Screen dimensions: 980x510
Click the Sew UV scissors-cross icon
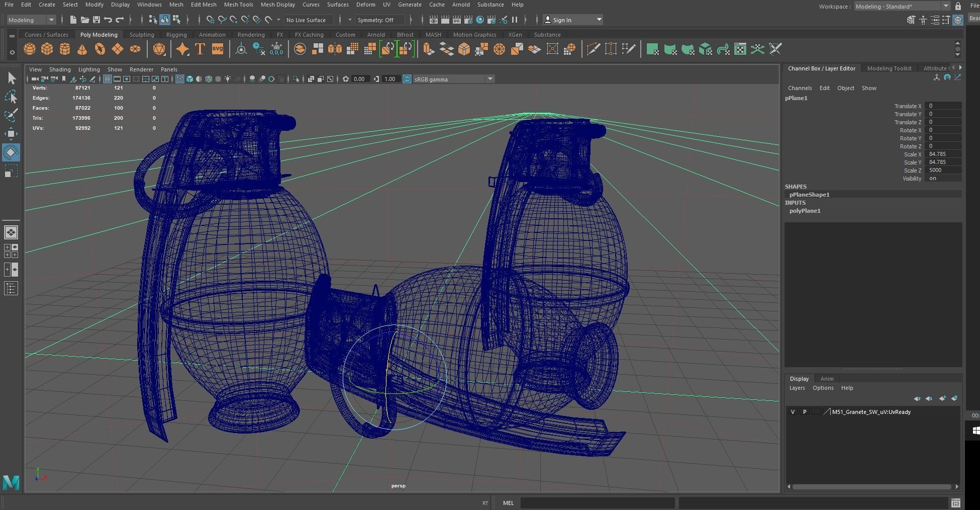point(775,49)
